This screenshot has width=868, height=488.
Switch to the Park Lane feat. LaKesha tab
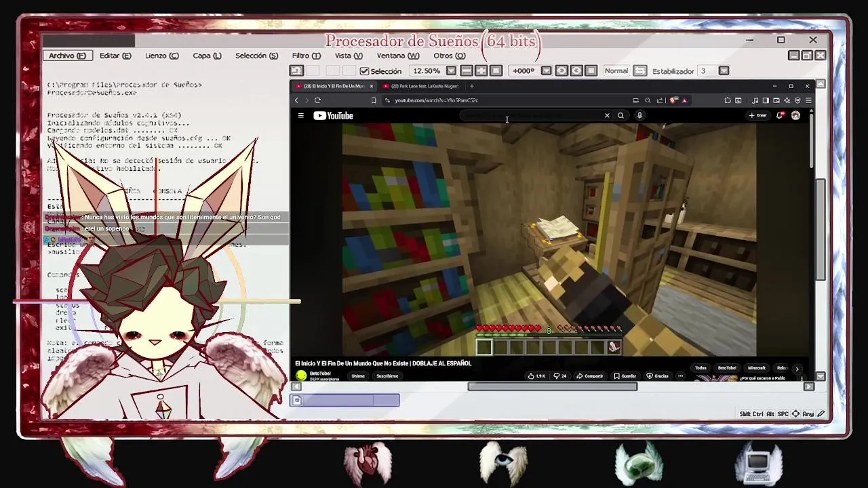[420, 86]
